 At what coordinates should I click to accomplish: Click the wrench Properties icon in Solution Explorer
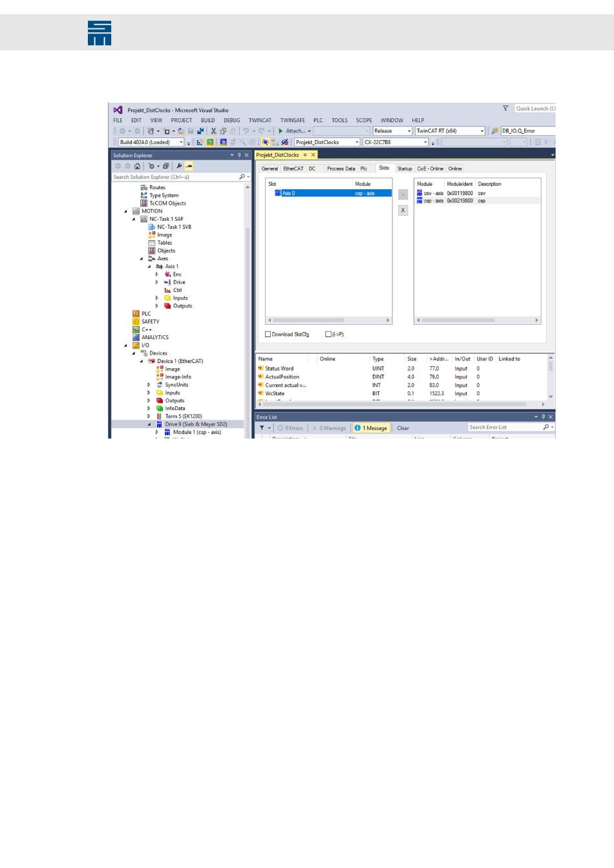pos(179,166)
